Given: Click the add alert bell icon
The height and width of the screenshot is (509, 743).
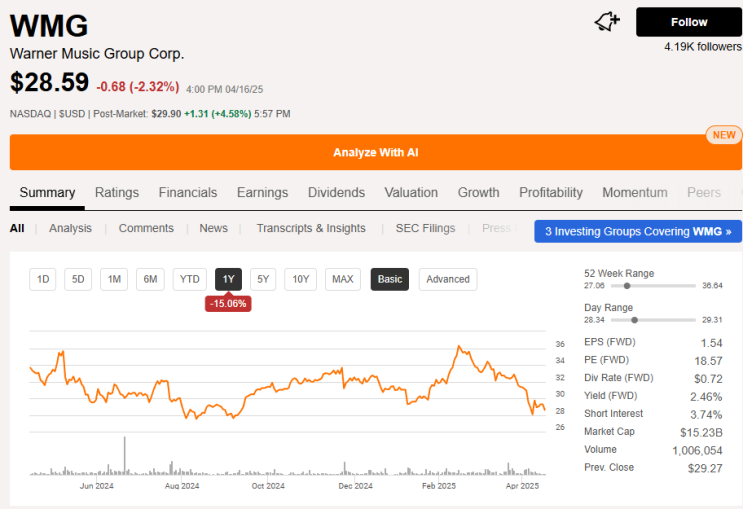Looking at the screenshot, I should coord(607,22).
